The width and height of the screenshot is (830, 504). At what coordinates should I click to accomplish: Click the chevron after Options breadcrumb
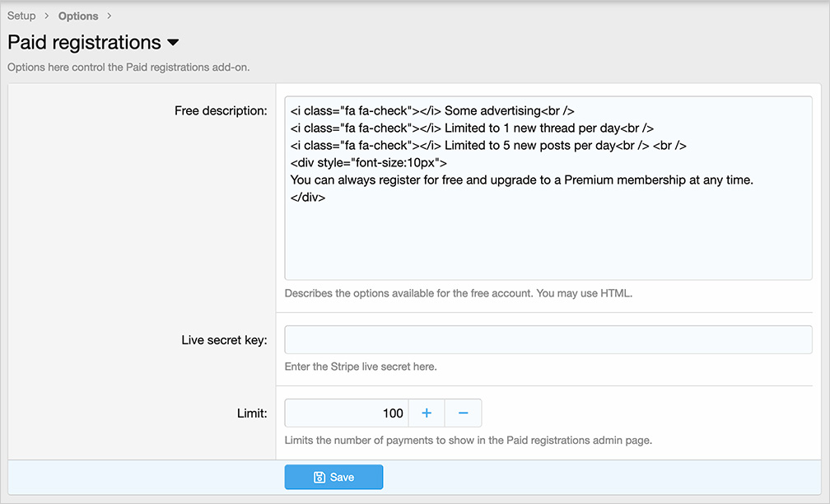[110, 16]
